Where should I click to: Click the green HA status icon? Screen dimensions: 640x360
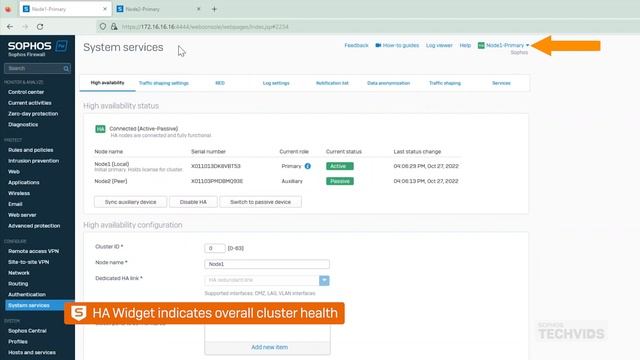(100, 129)
